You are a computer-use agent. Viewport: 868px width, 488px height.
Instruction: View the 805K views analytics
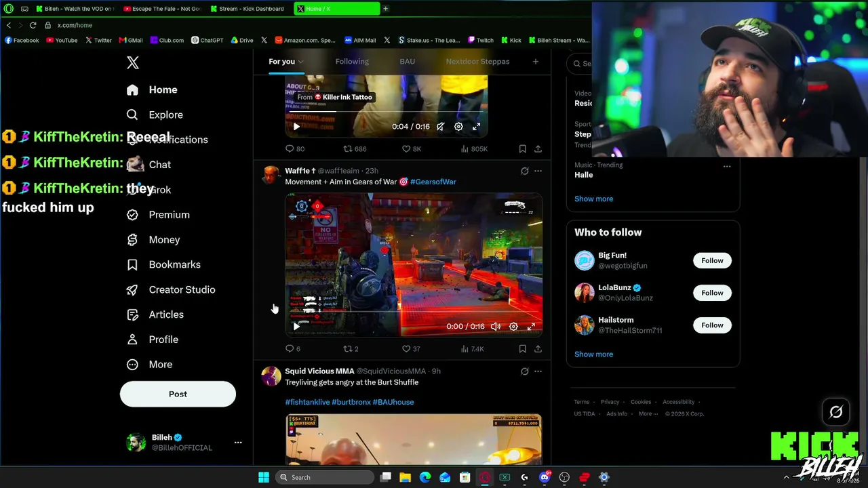474,148
